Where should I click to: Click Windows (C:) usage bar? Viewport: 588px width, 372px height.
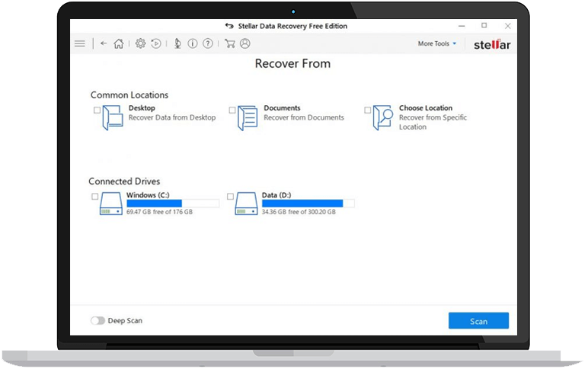pos(173,204)
